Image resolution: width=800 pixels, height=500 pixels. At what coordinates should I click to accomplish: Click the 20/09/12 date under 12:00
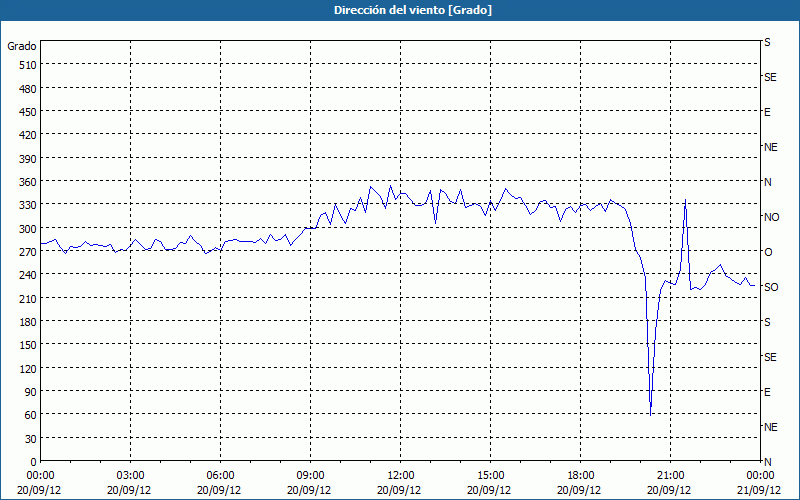point(399,490)
